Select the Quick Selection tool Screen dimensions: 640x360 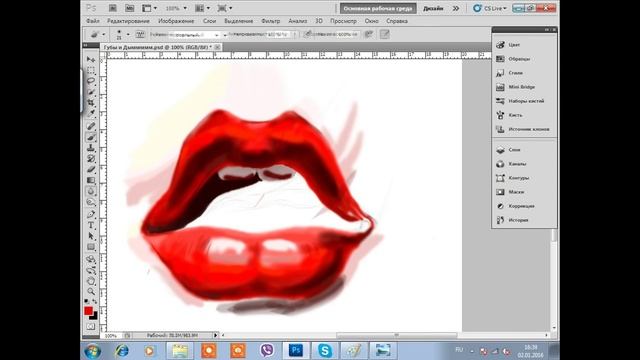91,92
